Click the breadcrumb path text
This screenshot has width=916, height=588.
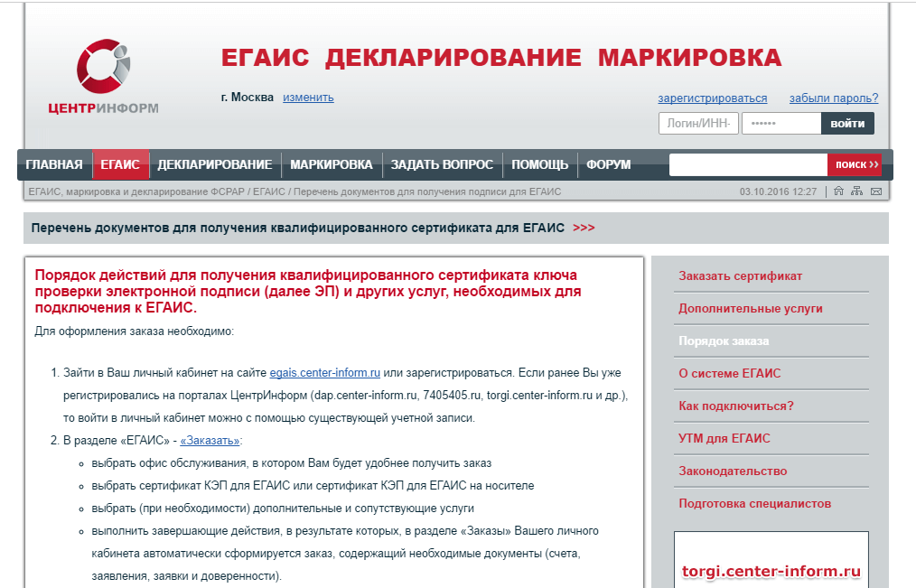[294, 191]
